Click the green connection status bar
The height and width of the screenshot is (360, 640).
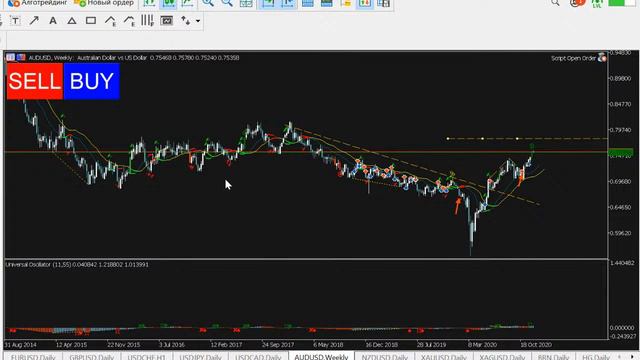621,3
